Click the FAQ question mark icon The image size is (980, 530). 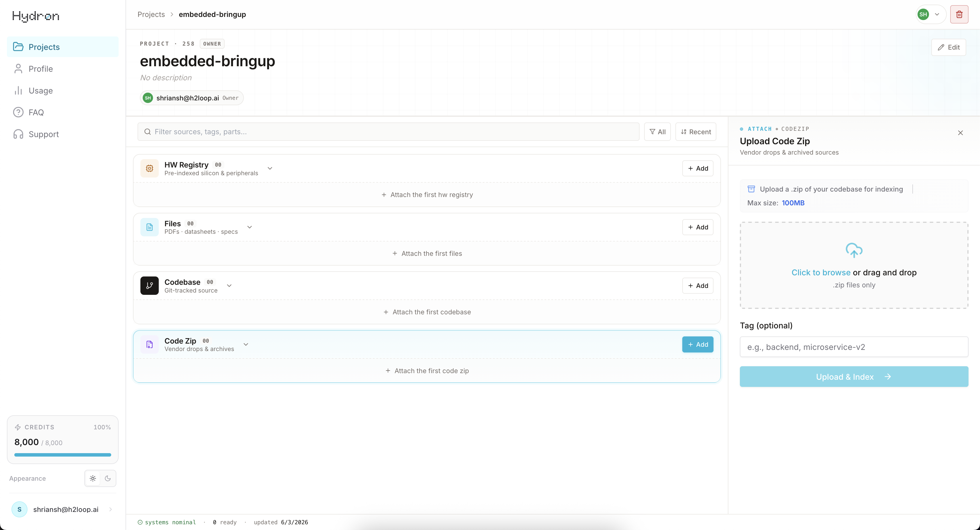[18, 112]
